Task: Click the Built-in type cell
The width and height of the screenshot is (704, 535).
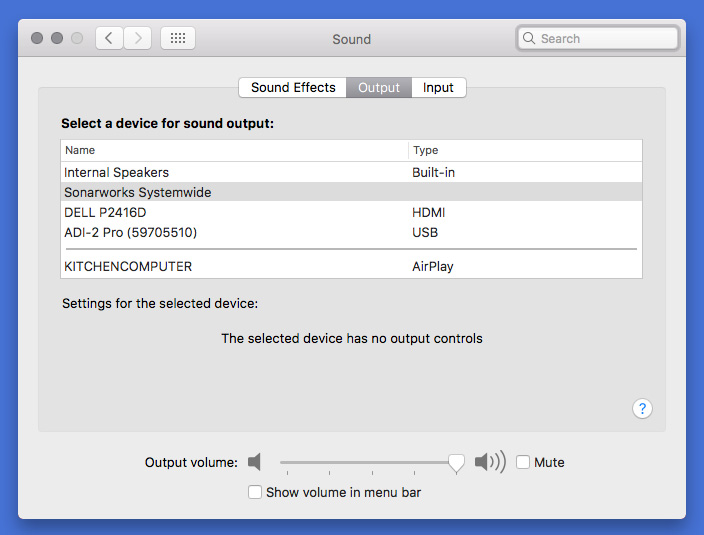Action: 433,172
